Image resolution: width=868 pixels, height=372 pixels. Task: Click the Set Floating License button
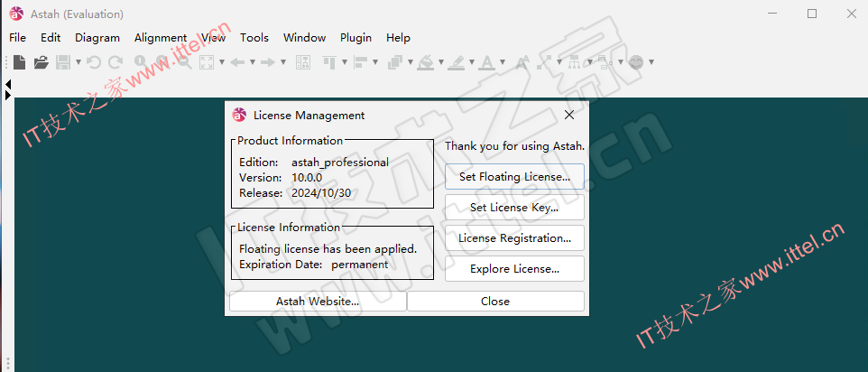(x=514, y=177)
